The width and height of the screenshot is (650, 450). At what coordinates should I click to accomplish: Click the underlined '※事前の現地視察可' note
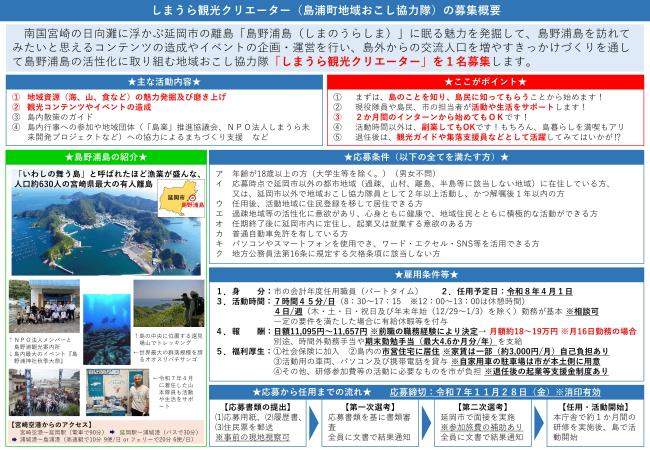pyautogui.click(x=252, y=437)
